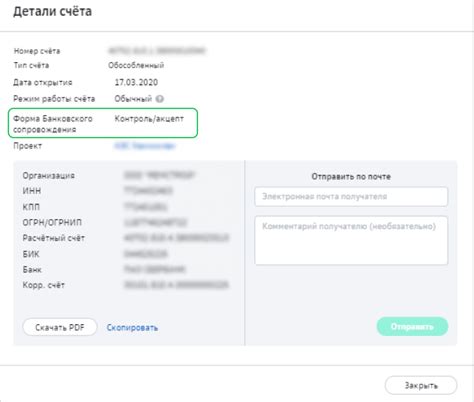Click the Расчётный счёт number value

point(176,238)
